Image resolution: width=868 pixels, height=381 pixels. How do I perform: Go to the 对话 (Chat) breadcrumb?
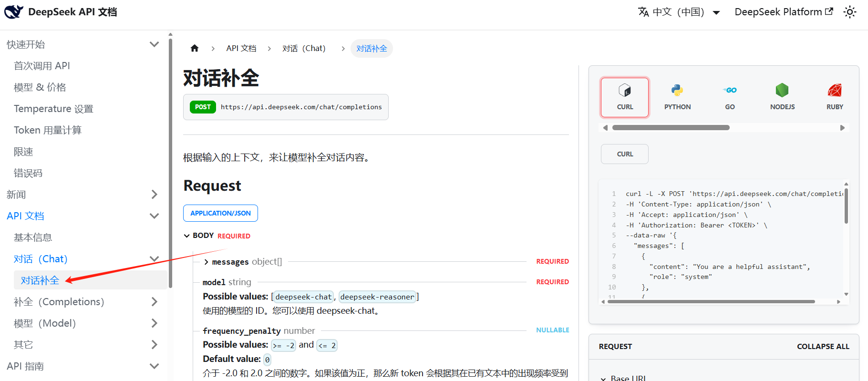(x=304, y=48)
